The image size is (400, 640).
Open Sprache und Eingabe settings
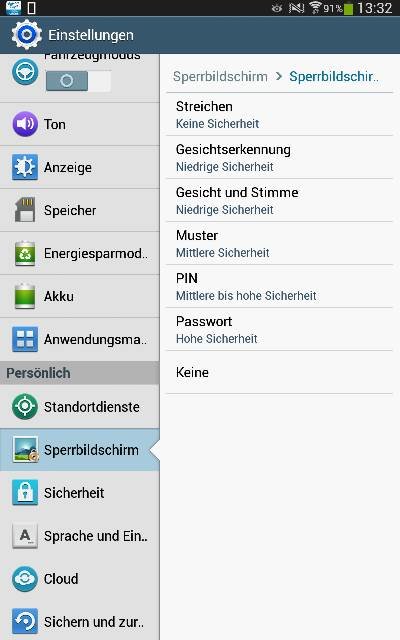[80, 536]
